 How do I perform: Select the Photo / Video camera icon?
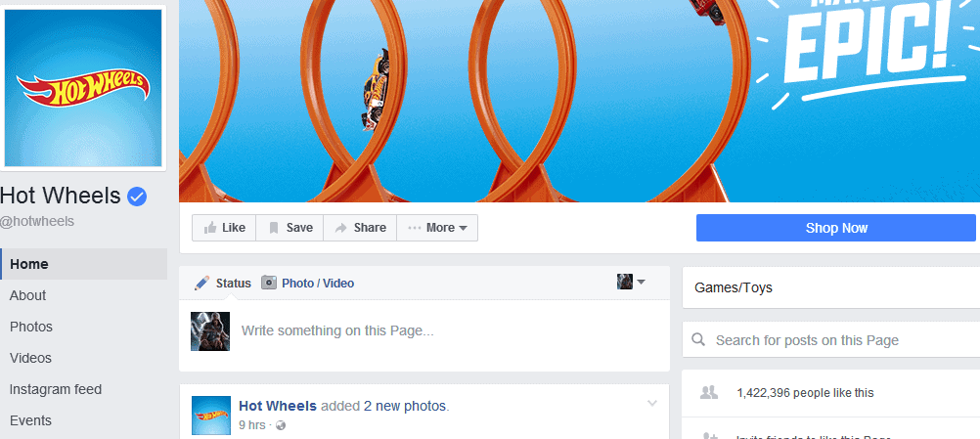point(269,283)
